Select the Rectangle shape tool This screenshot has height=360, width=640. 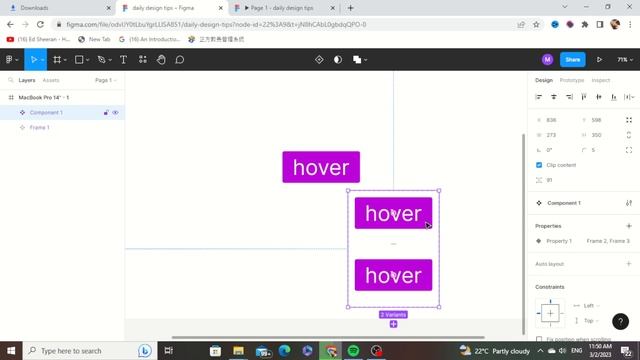[79, 60]
